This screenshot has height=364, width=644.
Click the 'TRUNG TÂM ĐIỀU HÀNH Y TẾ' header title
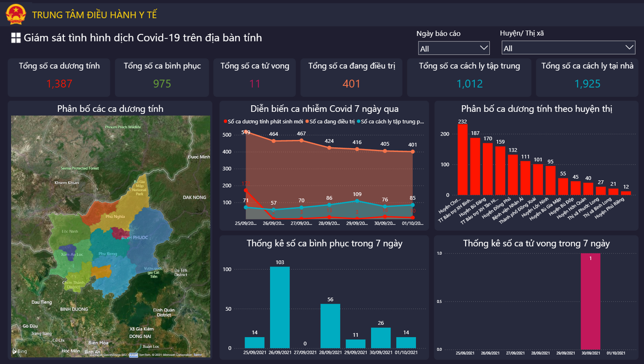95,15
